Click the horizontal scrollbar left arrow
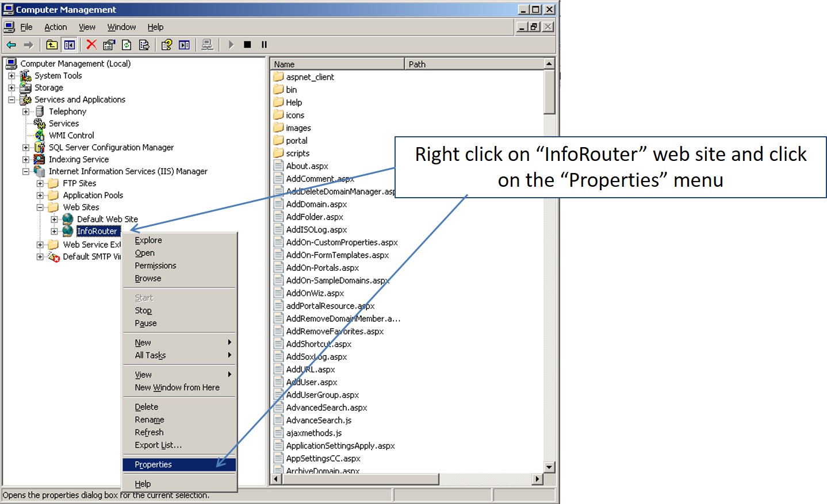This screenshot has width=827, height=504. point(276,479)
